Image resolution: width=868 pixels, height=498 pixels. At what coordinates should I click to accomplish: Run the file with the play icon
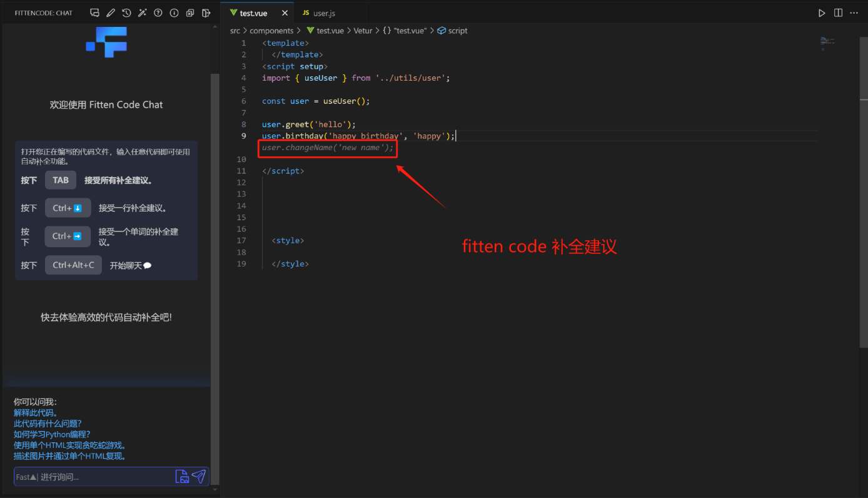tap(822, 13)
